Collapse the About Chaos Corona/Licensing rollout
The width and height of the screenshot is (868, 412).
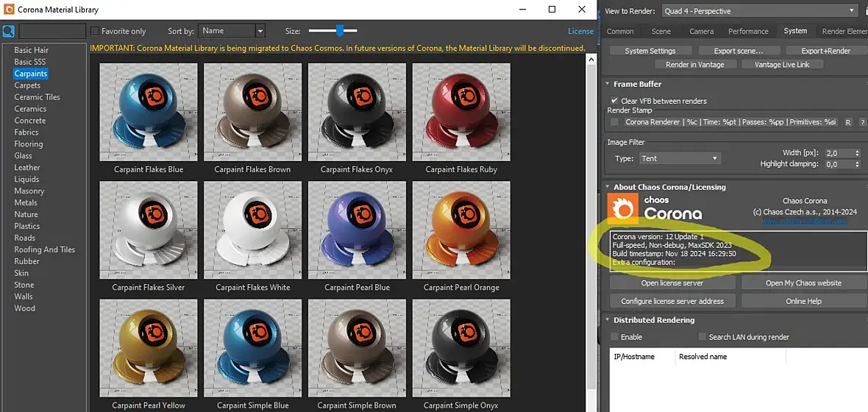pos(608,187)
